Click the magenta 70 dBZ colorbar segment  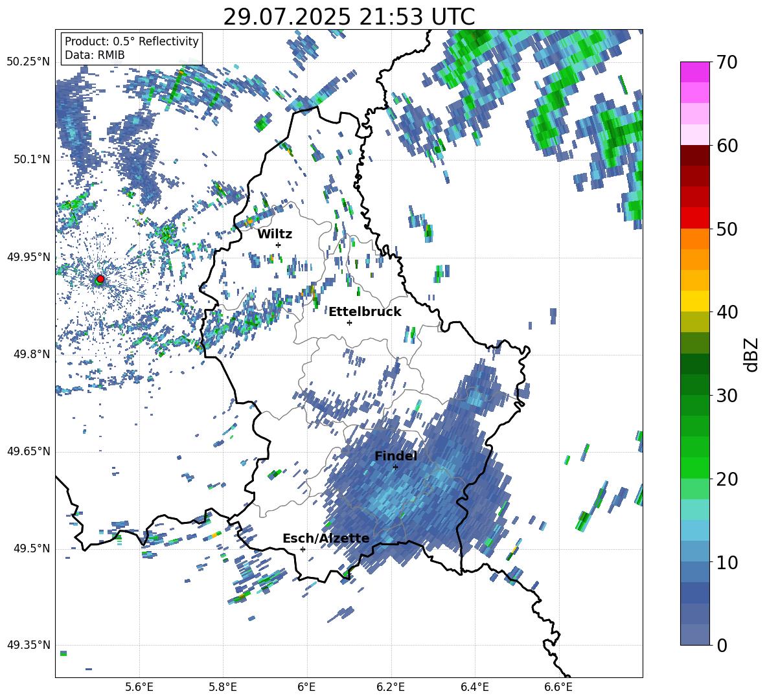(x=694, y=72)
